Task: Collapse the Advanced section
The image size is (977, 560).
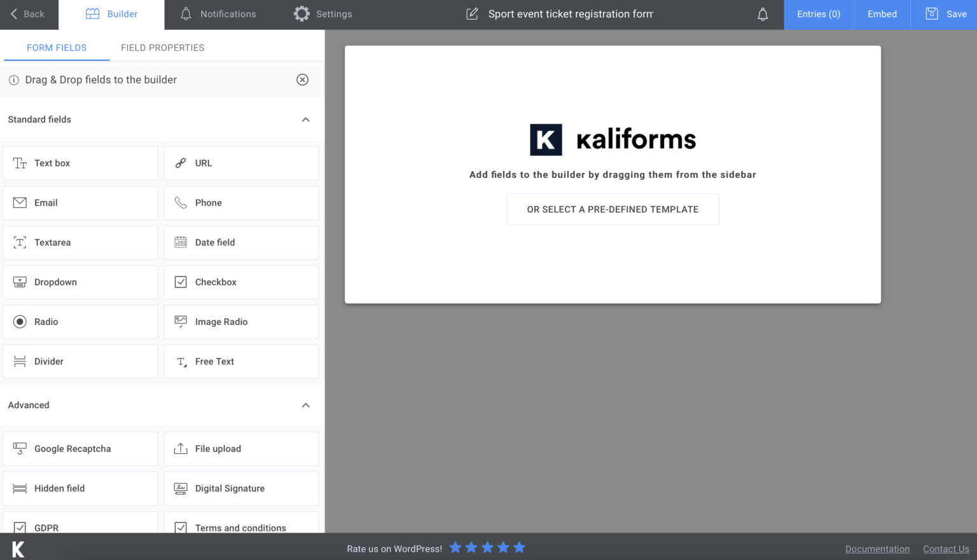Action: pos(305,405)
